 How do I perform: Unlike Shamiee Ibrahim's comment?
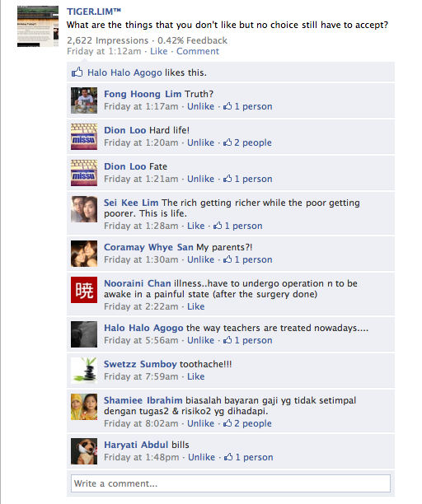point(201,423)
